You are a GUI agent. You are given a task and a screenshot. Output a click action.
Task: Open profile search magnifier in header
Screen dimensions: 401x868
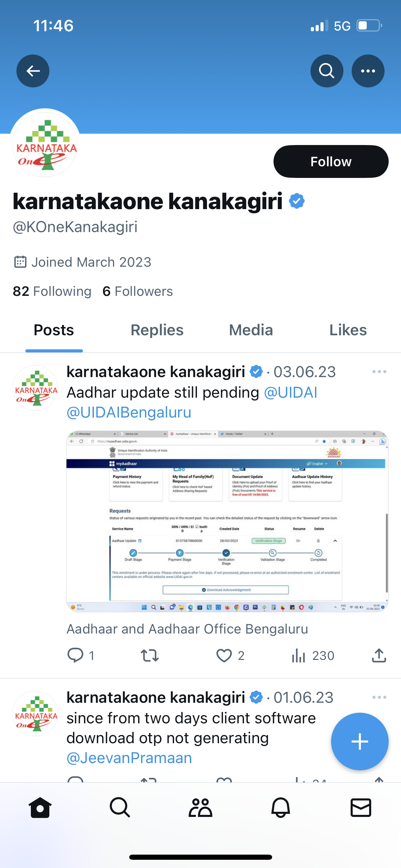[x=327, y=71]
